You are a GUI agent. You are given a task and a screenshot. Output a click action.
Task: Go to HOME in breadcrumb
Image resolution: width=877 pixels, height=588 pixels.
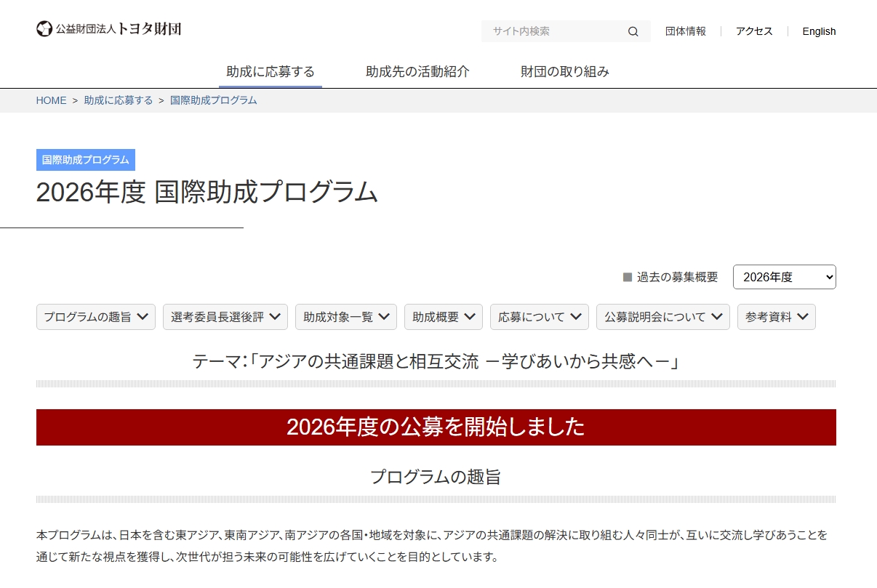(x=51, y=100)
